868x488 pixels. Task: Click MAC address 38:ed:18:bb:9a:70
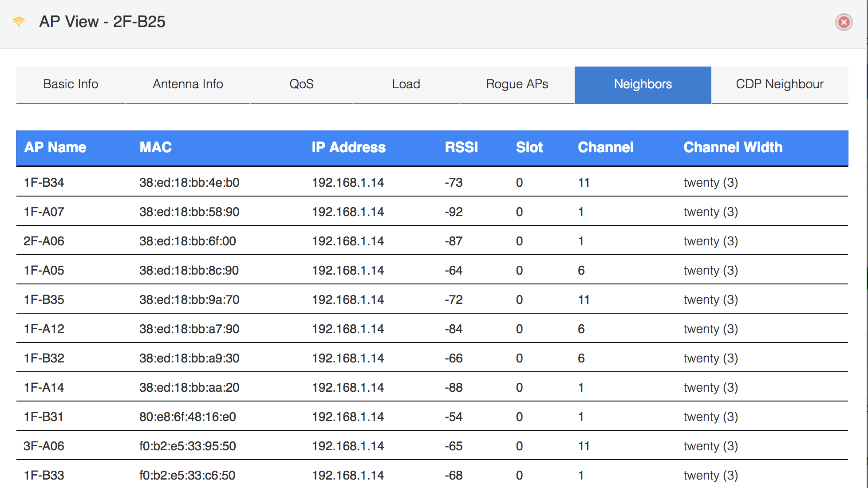point(189,299)
